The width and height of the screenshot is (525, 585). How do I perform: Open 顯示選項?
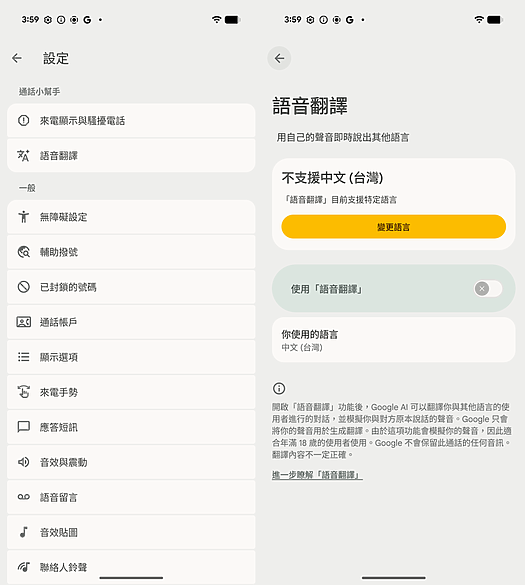[131, 357]
